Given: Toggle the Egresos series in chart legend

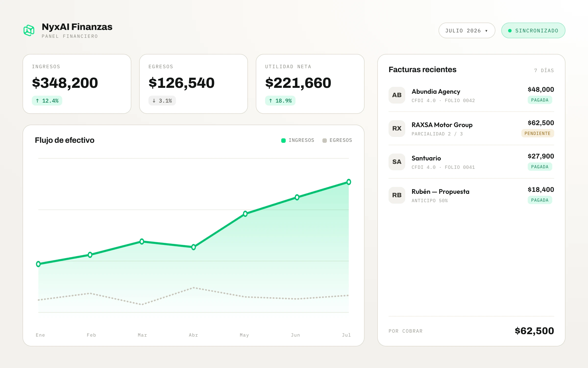Looking at the screenshot, I should 337,140.
